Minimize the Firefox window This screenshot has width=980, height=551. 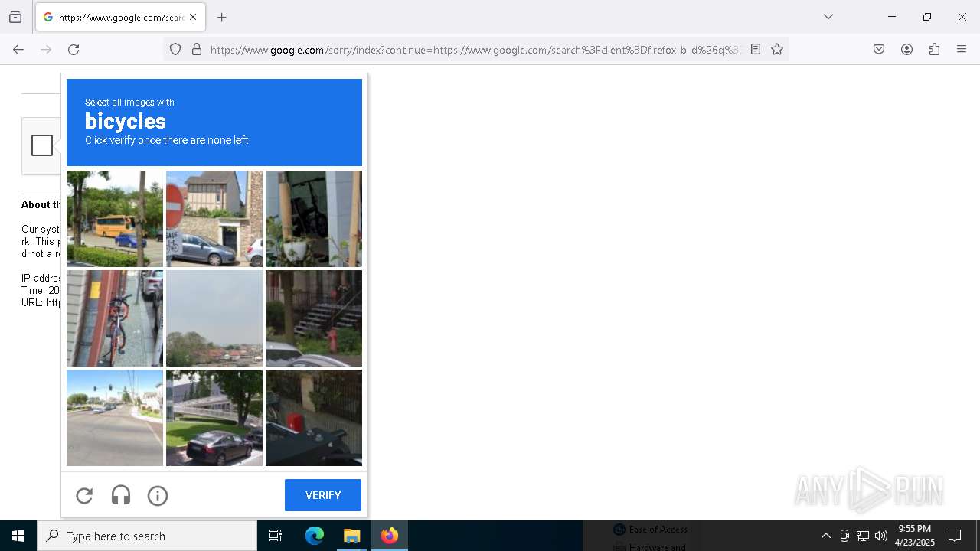892,17
